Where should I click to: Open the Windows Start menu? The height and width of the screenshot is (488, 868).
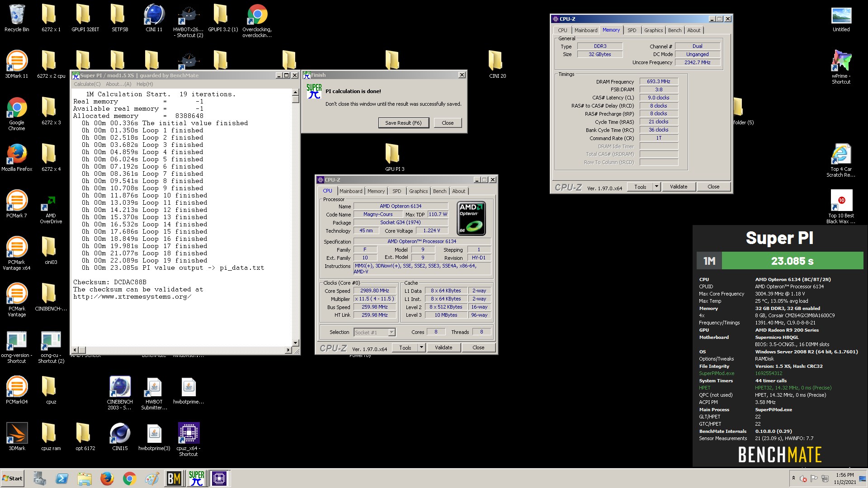12,479
